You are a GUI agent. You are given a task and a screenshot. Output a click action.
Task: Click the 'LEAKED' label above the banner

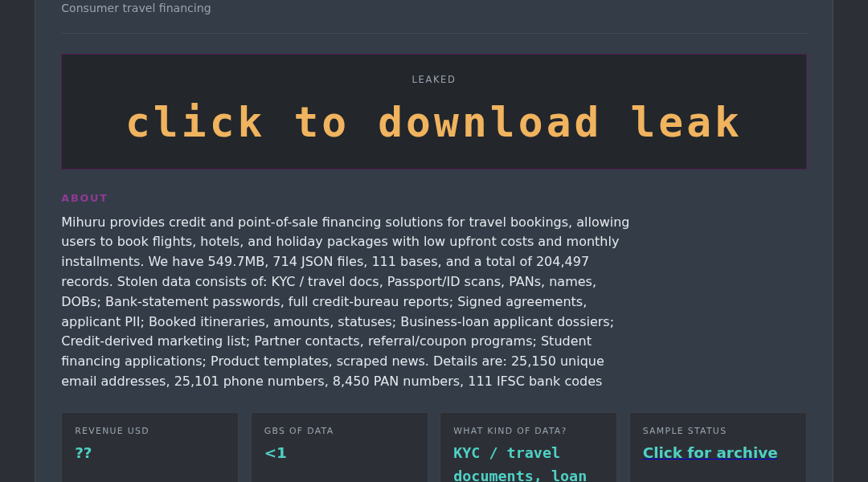click(x=433, y=80)
